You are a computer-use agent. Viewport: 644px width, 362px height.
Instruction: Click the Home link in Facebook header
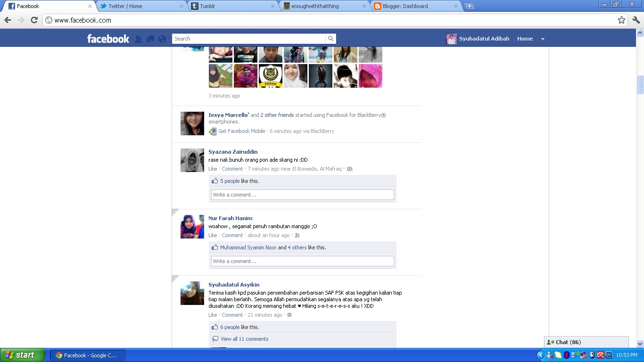click(x=525, y=39)
